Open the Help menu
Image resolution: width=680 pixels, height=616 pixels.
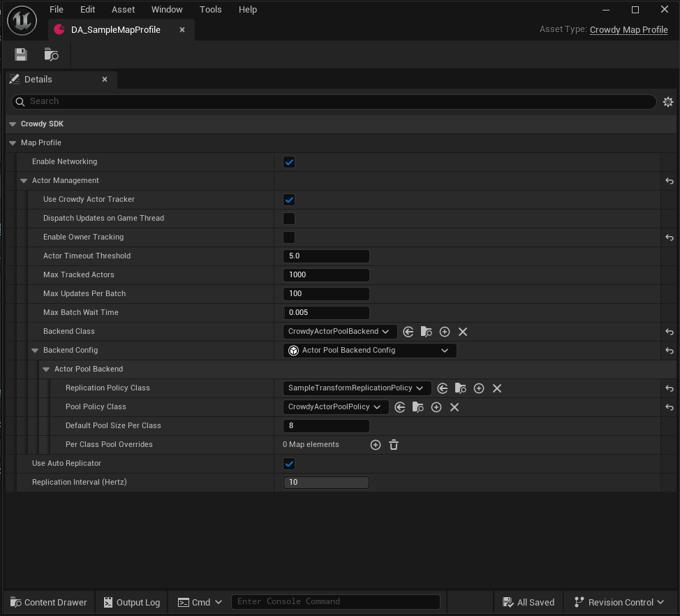(248, 10)
